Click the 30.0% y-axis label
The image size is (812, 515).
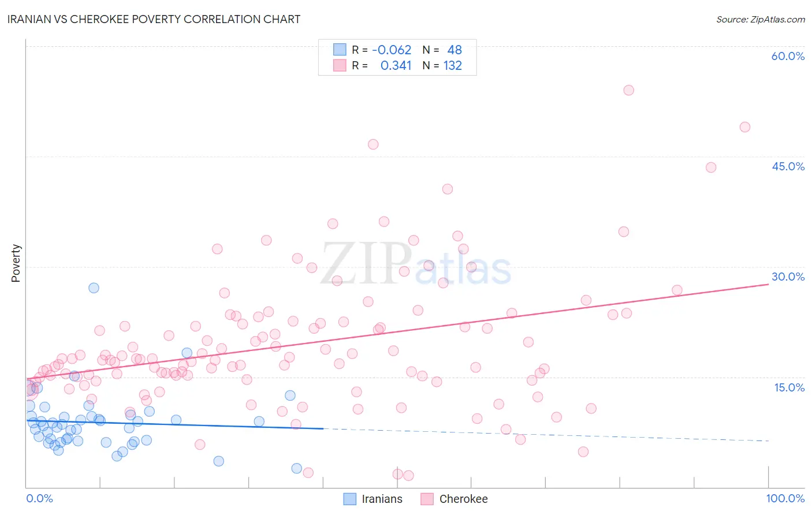[788, 277]
